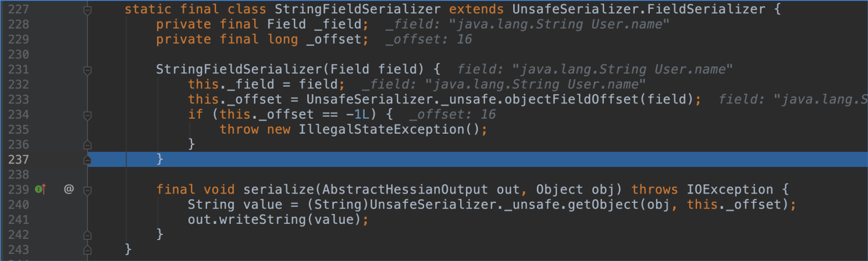868x261 pixels.
Task: Click line number 235 in the gutter
Action: [18, 129]
